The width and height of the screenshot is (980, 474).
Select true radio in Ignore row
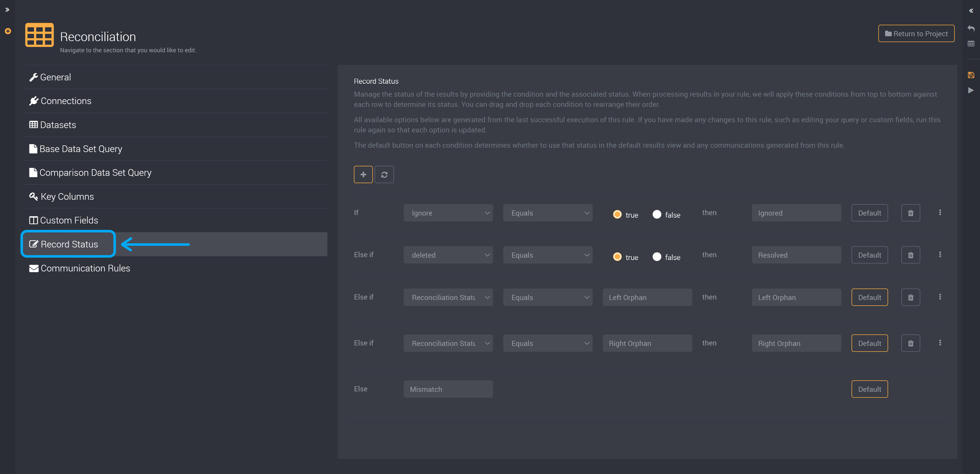point(617,214)
